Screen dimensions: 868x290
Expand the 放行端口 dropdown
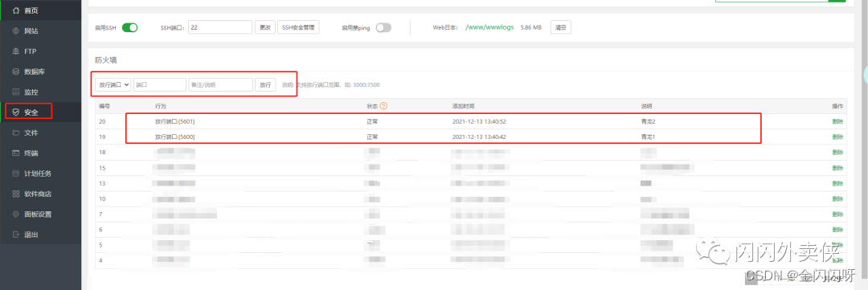coord(113,84)
